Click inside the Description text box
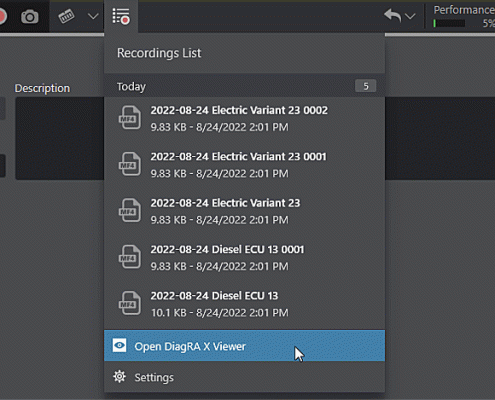Image resolution: width=495 pixels, height=400 pixels. [x=60, y=138]
